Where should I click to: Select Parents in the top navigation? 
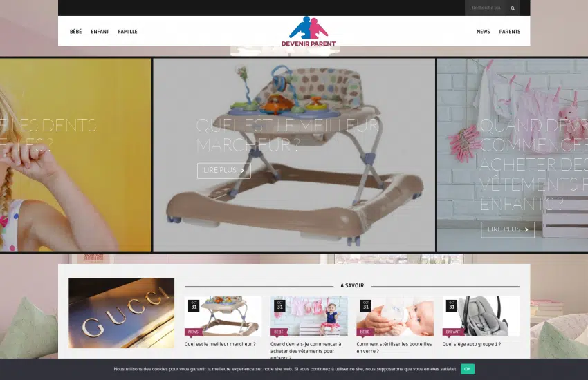click(509, 32)
